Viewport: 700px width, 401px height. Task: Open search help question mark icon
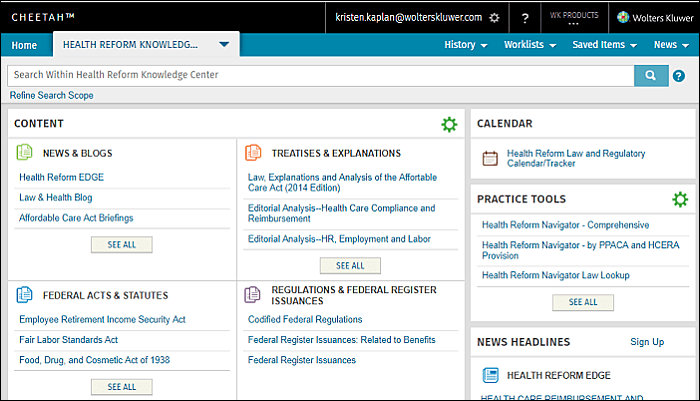tap(679, 75)
